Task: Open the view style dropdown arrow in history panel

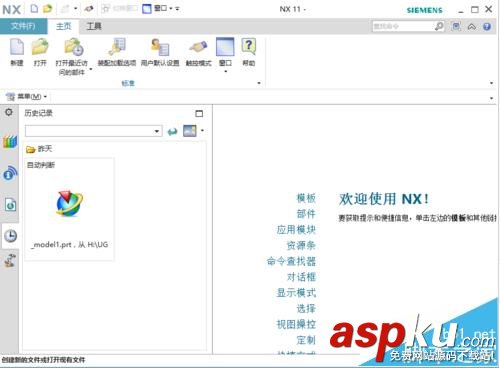Action: tap(202, 131)
